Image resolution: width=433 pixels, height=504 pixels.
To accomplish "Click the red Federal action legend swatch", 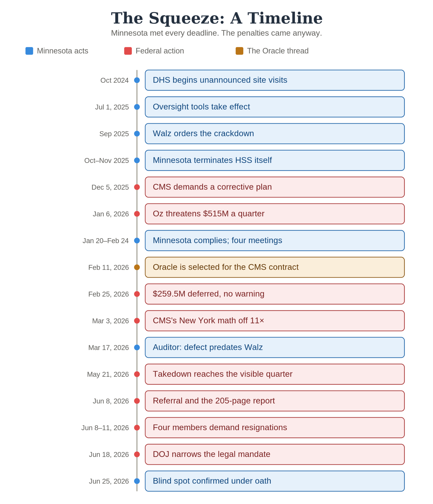I will click(x=128, y=51).
